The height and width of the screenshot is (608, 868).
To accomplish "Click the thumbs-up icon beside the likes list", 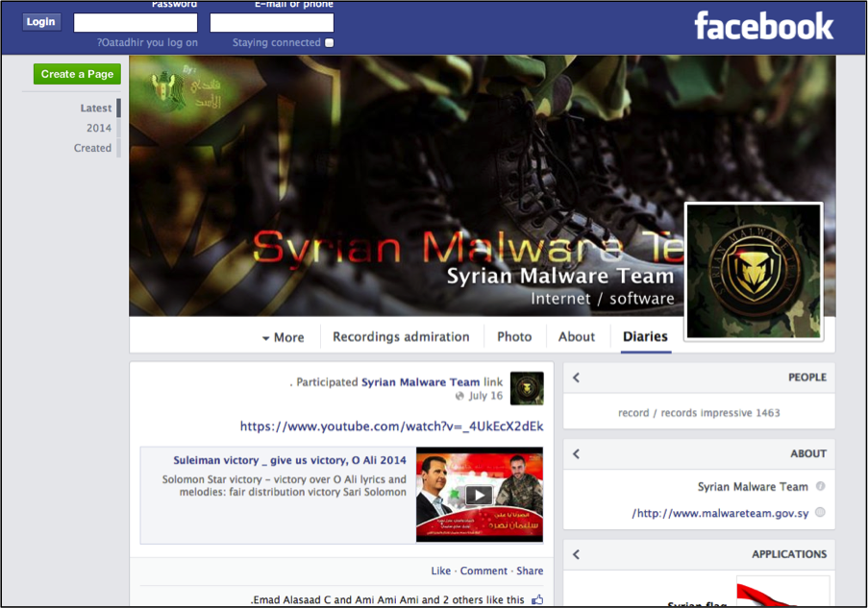I will click(x=537, y=599).
